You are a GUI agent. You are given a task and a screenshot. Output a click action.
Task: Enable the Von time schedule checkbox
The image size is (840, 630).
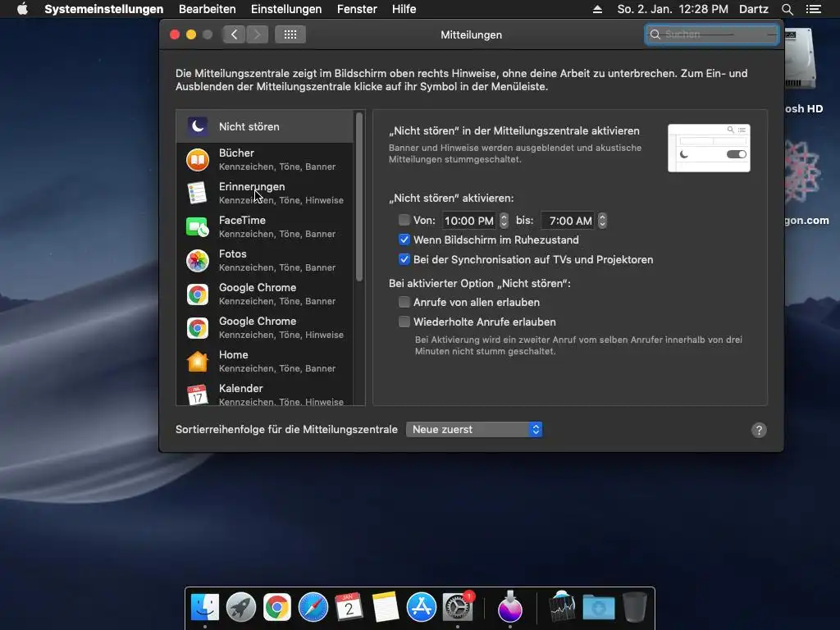pos(404,220)
